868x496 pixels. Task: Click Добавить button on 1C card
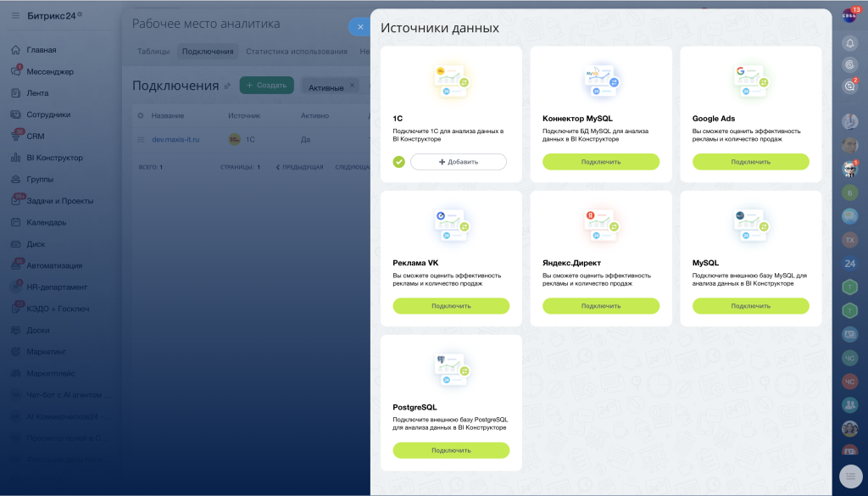pyautogui.click(x=459, y=162)
